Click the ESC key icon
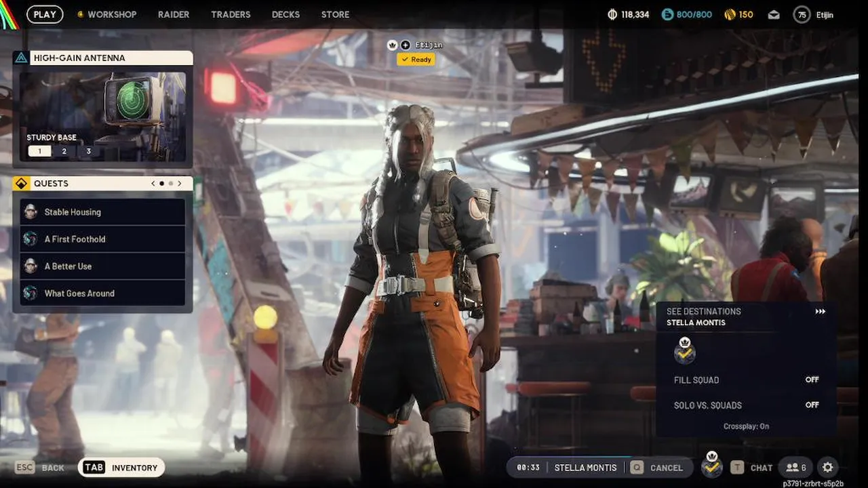The image size is (868, 488). tap(24, 468)
